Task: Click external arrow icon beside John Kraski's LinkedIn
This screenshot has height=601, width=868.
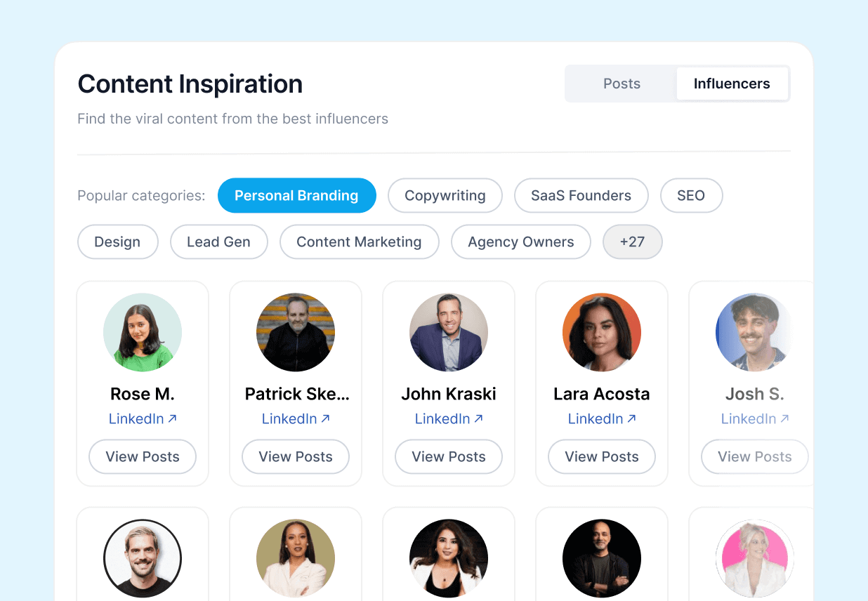Action: click(479, 418)
